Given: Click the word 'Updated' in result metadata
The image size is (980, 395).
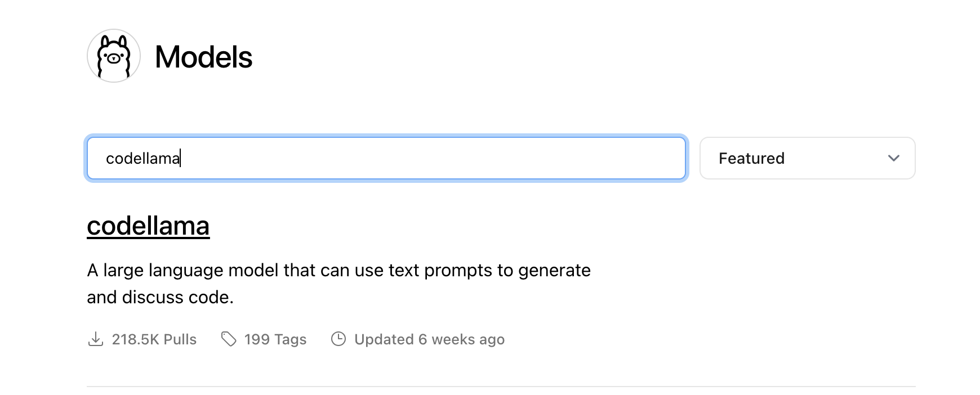Looking at the screenshot, I should pos(384,339).
